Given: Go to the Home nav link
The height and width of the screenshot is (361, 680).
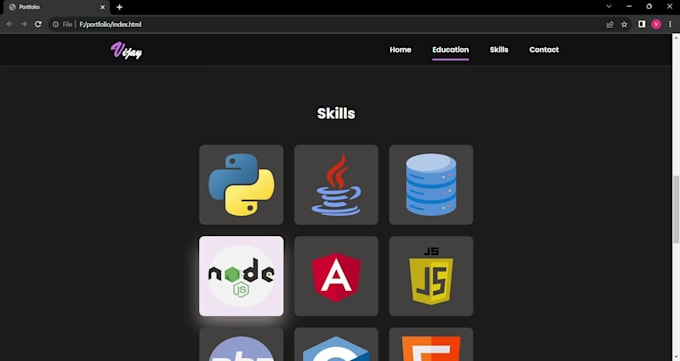Looking at the screenshot, I should 400,50.
